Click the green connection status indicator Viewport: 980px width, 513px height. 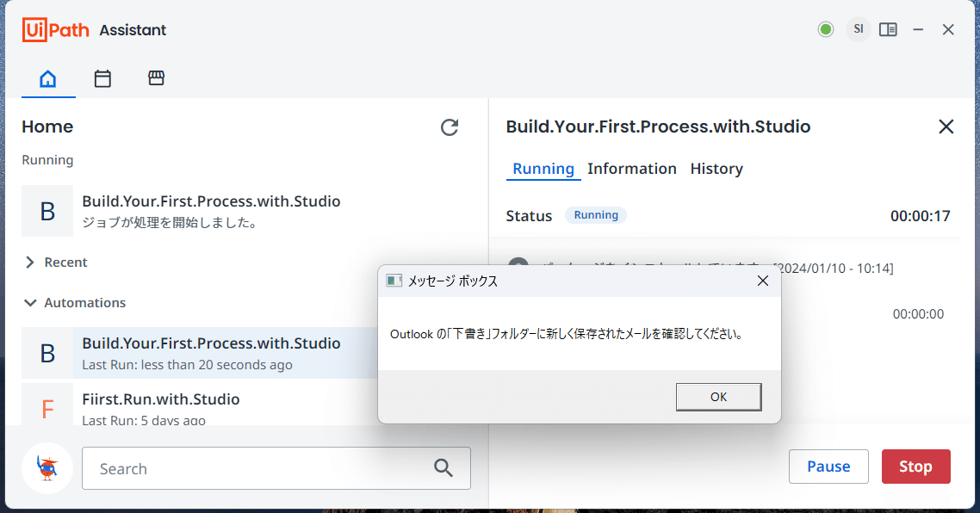pyautogui.click(x=826, y=29)
